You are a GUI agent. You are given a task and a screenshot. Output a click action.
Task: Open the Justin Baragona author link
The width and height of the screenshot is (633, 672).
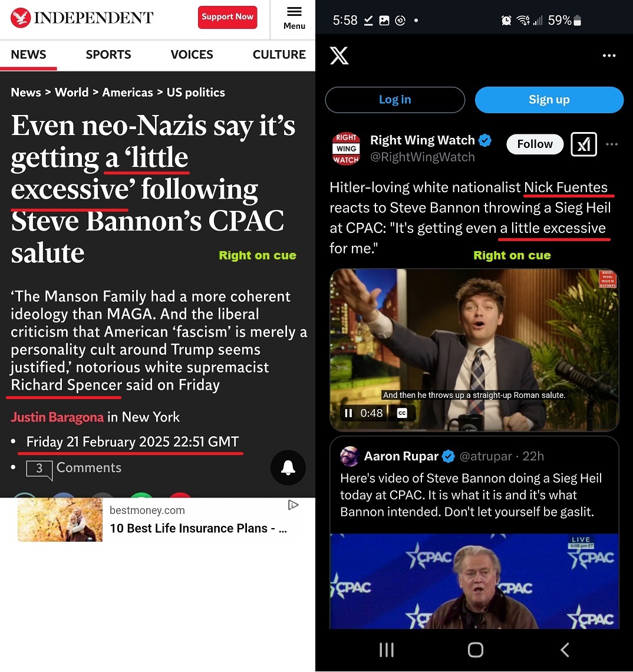[x=57, y=417]
